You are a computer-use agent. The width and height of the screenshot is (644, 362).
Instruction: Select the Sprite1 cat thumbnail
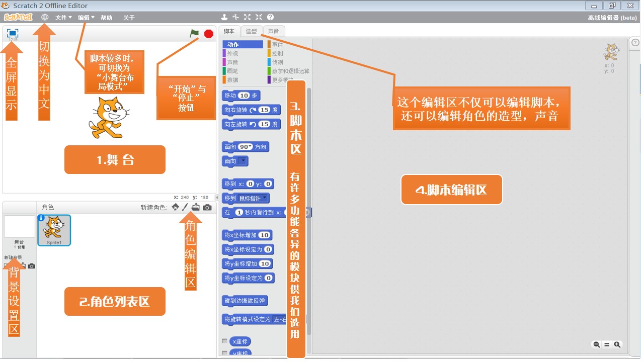(54, 230)
